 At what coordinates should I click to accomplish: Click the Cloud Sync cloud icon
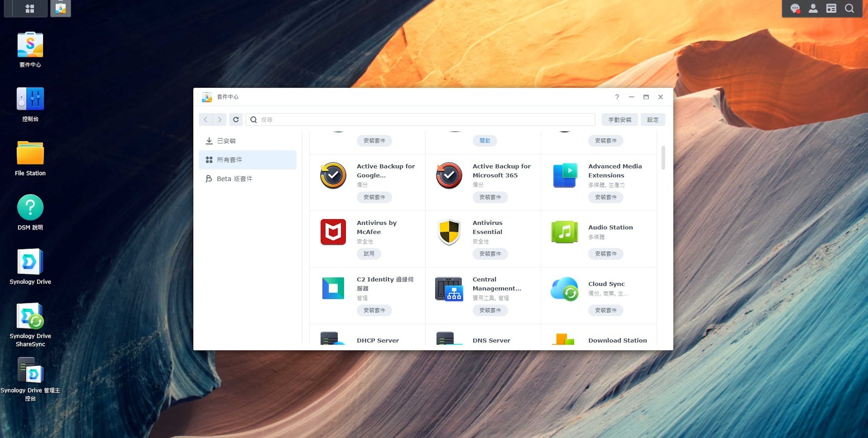565,289
